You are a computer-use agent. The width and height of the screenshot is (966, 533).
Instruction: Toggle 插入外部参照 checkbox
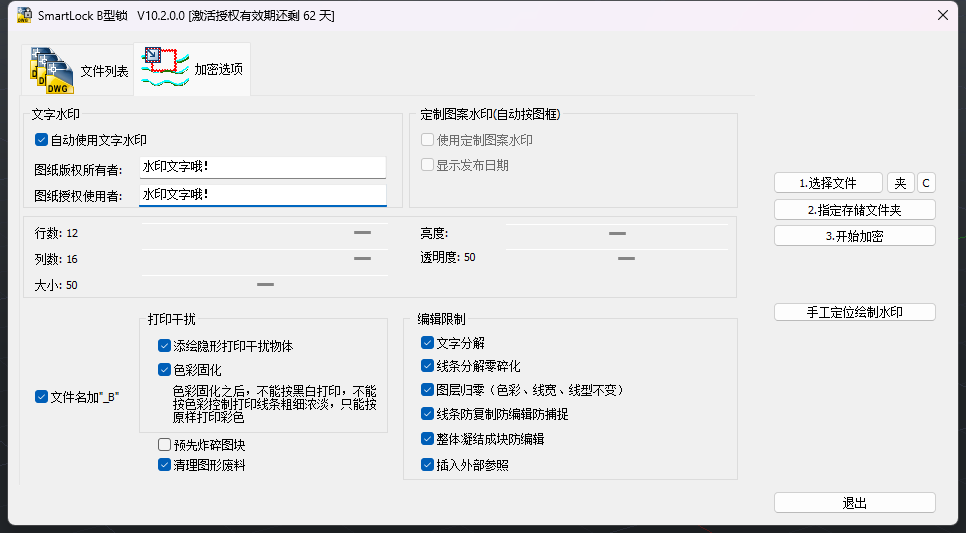point(427,465)
